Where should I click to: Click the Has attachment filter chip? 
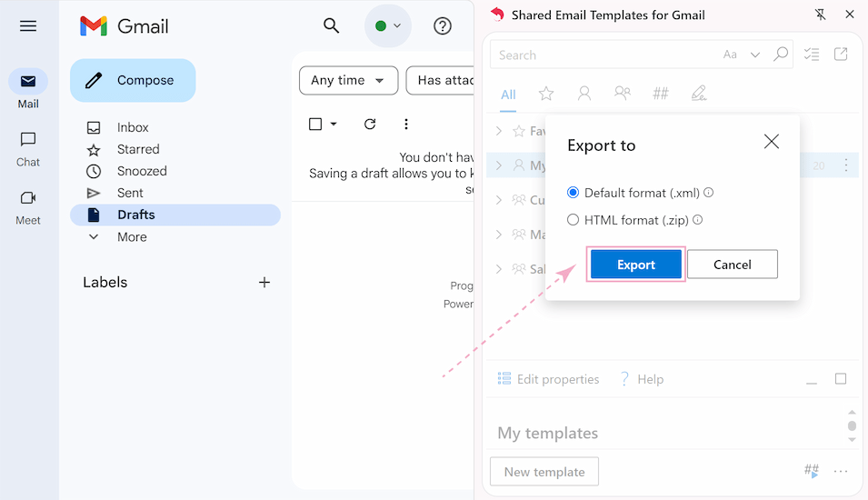pyautogui.click(x=440, y=80)
